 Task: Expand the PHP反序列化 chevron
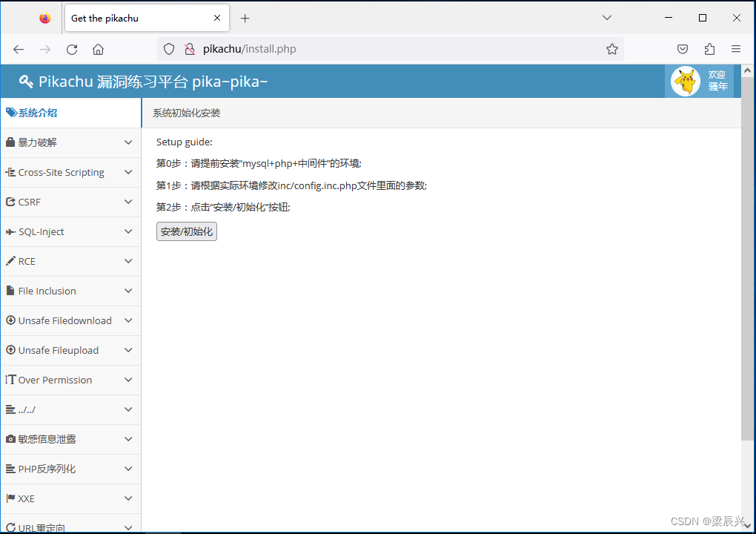pos(128,469)
